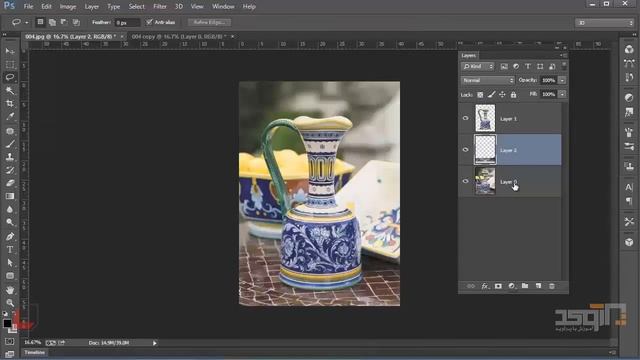The width and height of the screenshot is (640, 360).
Task: Select the Move tool
Action: pyautogui.click(x=10, y=51)
